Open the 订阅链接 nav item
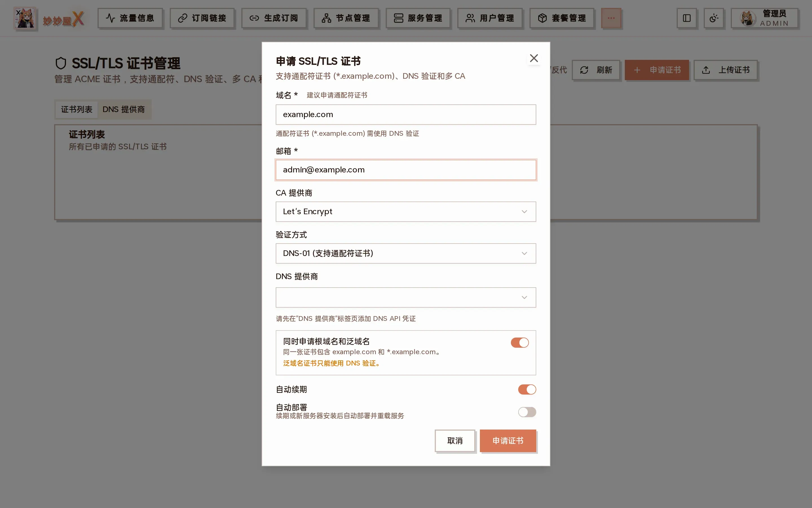Image resolution: width=812 pixels, height=508 pixels. (x=202, y=18)
